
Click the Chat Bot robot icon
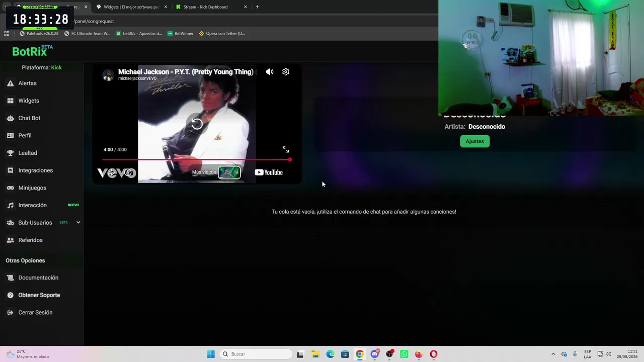(x=10, y=118)
